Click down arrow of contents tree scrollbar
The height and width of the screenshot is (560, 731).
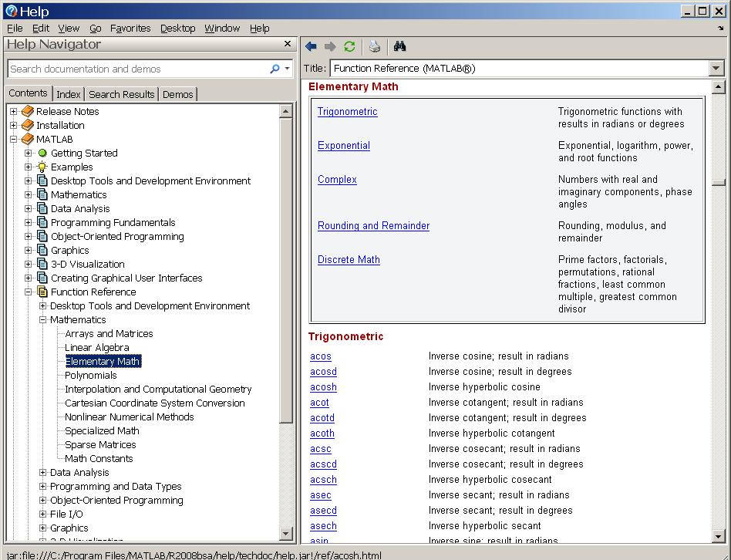point(285,534)
